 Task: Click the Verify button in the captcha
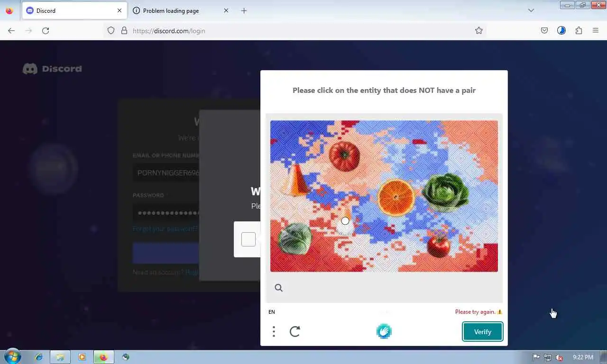pos(482,332)
